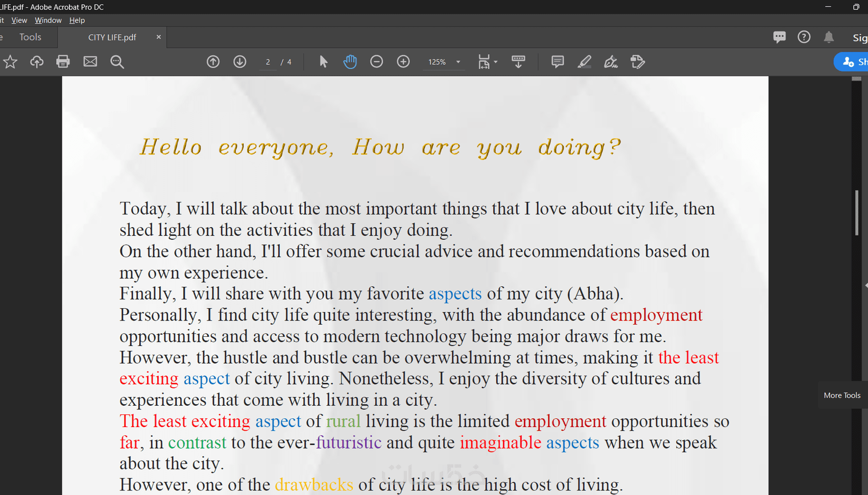Click the green word 'rural'
This screenshot has height=495, width=868.
(x=343, y=421)
